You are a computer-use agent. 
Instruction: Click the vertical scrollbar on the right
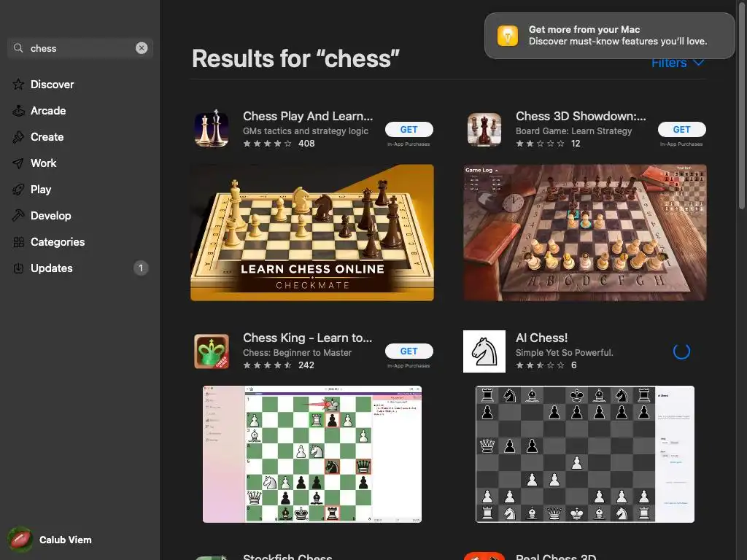741,105
